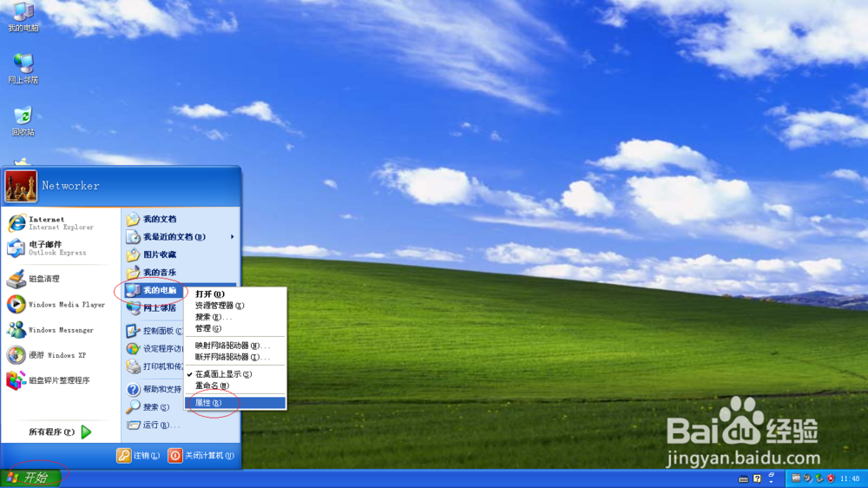Click the keyboard language bar icon
The width and height of the screenshot is (868, 488).
744,478
